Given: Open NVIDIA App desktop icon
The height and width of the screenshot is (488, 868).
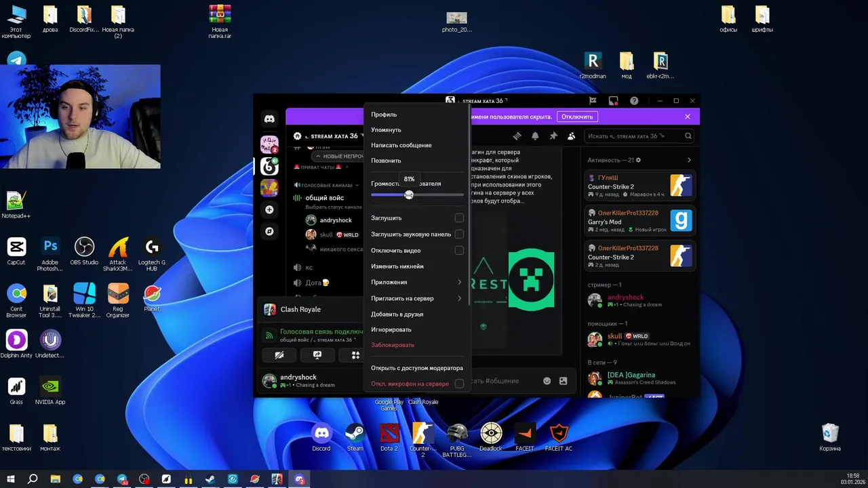Looking at the screenshot, I should tap(50, 391).
